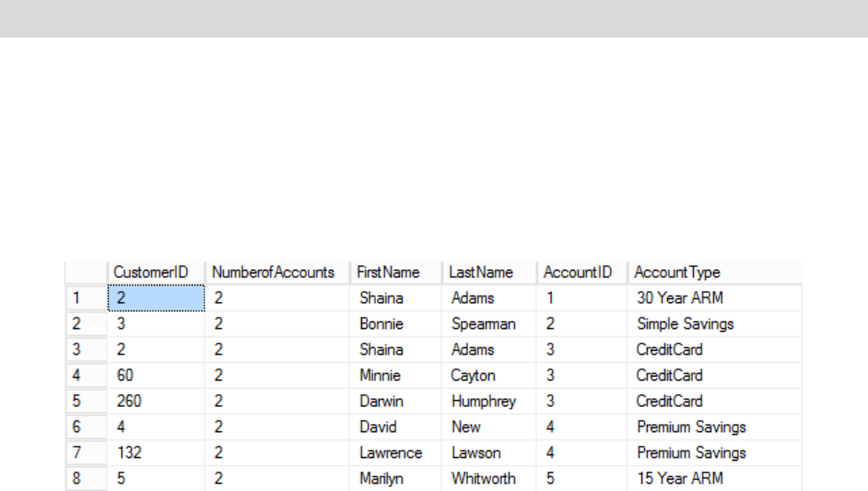Click the cell containing Bonnie

381,324
